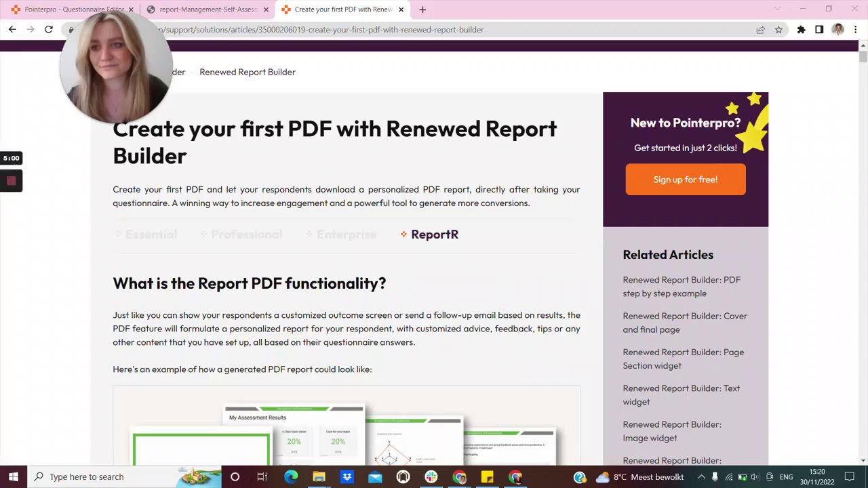Reload the page with the refresh icon
This screenshot has height=488, width=868.
49,29
